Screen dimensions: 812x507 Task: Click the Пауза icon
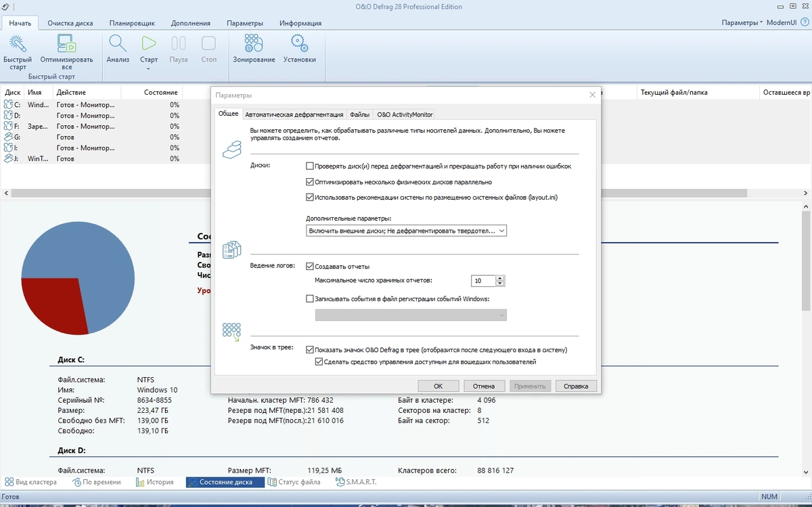point(179,44)
